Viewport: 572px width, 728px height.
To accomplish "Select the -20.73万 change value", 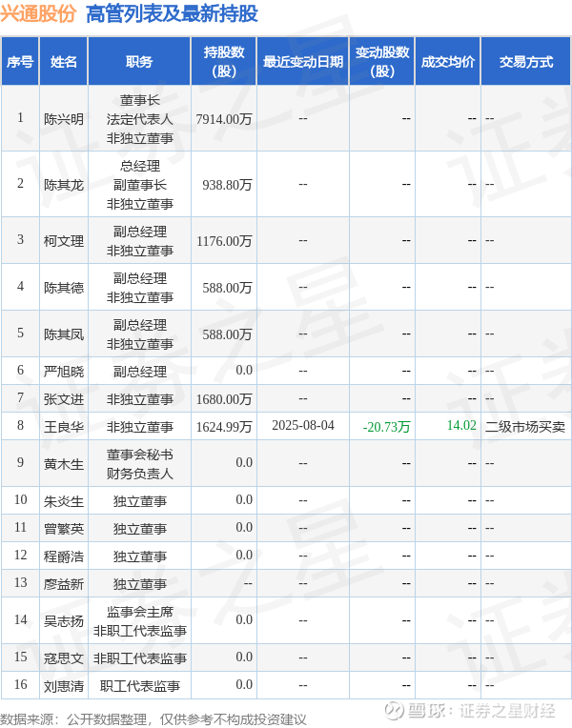I will pos(387,426).
